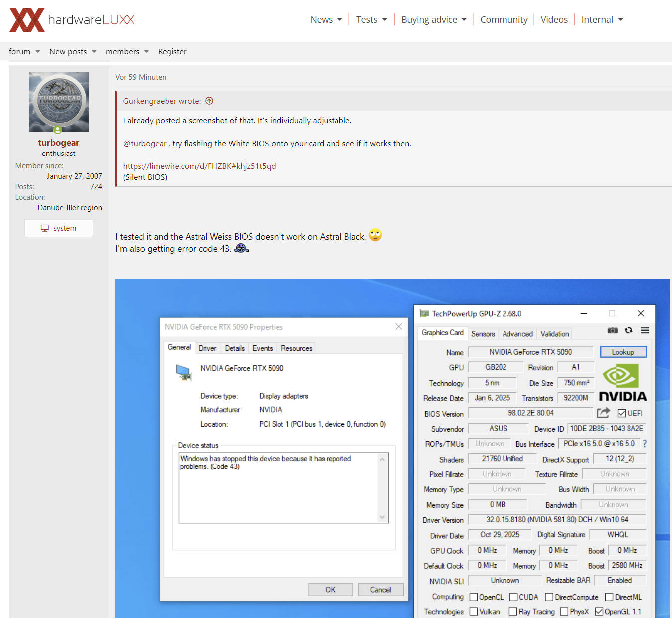The height and width of the screenshot is (618, 672).
Task: Open the Driver tab in Properties dialog
Action: click(207, 348)
